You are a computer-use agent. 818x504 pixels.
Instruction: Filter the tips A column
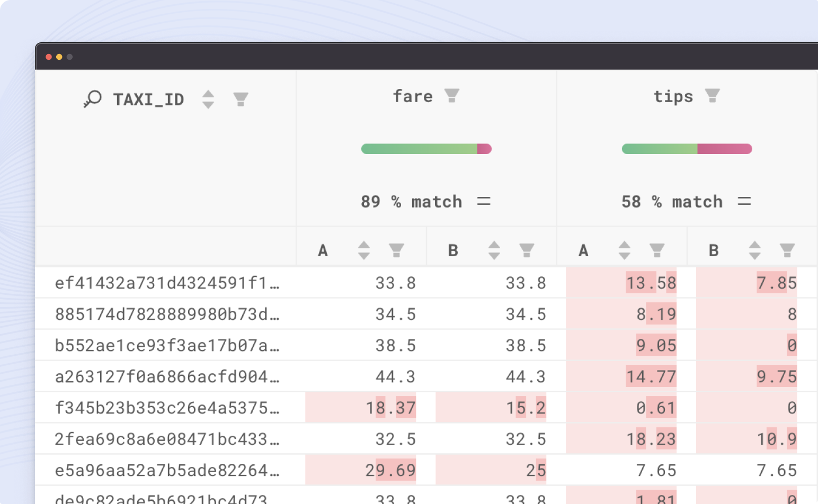[657, 250]
